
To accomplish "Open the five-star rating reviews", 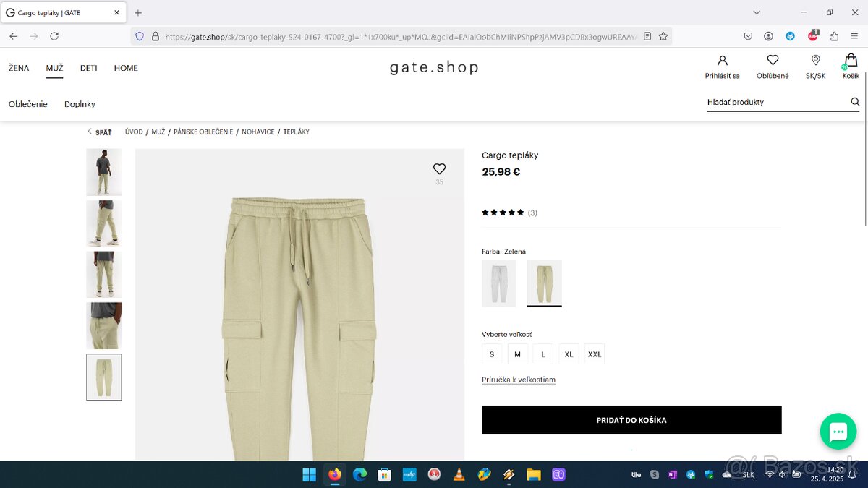I will point(503,213).
